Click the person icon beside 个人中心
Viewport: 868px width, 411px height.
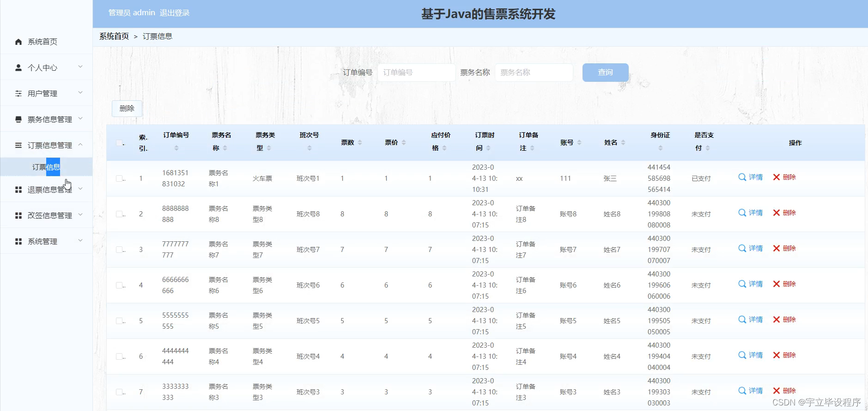(x=18, y=68)
